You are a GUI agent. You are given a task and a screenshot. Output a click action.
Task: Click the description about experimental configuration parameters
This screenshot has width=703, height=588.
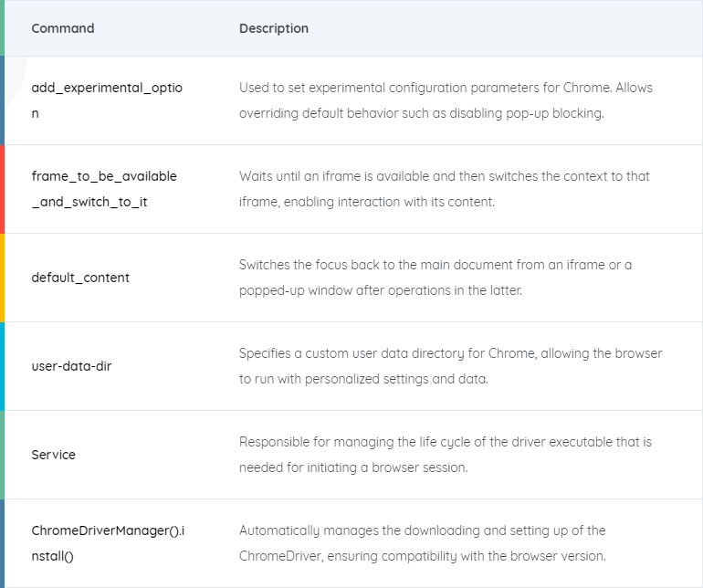tap(446, 100)
